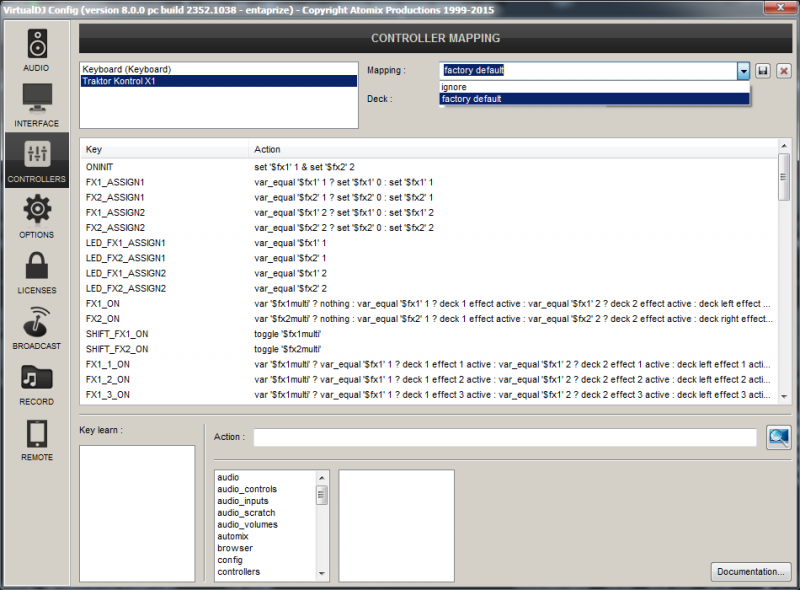Click the mapping list scroll up arrow
The height and width of the screenshot is (590, 800).
click(x=784, y=146)
